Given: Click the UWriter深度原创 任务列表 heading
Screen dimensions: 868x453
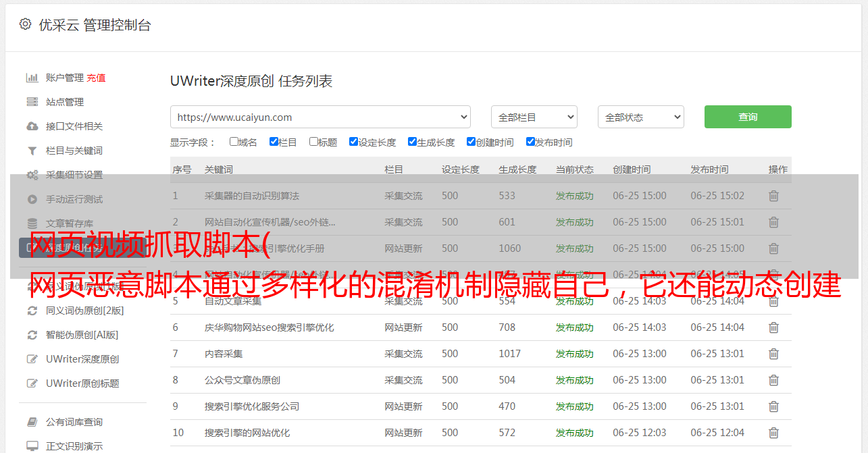Looking at the screenshot, I should point(251,81).
